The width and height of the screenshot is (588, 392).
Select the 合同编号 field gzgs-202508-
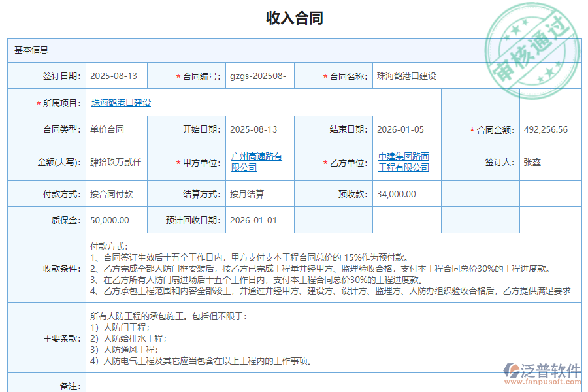[257, 76]
